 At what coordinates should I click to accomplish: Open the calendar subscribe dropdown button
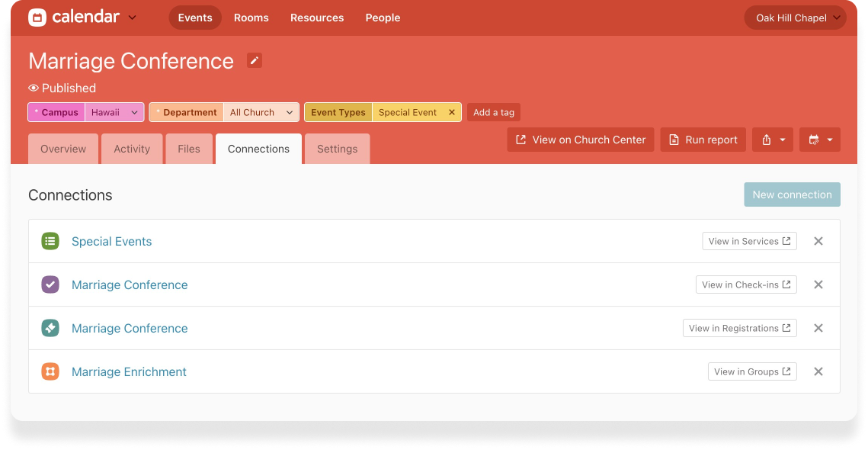tap(819, 140)
